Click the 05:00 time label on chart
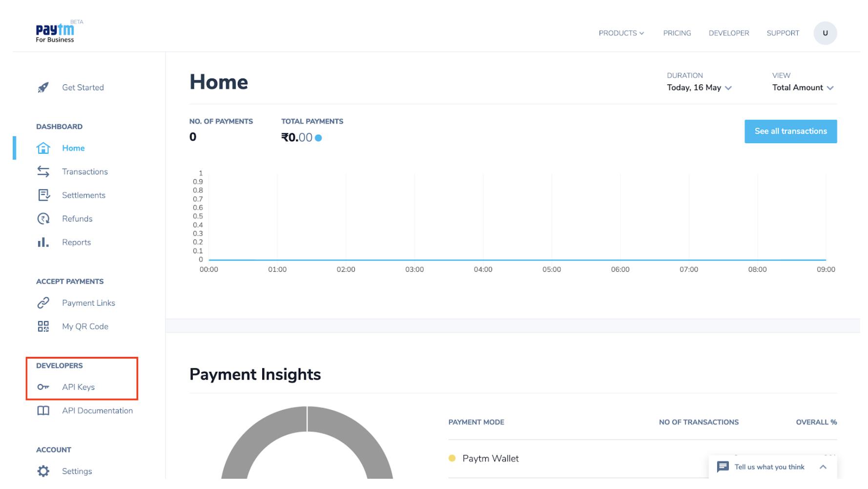Screen dimensions: 868x489 (x=552, y=269)
